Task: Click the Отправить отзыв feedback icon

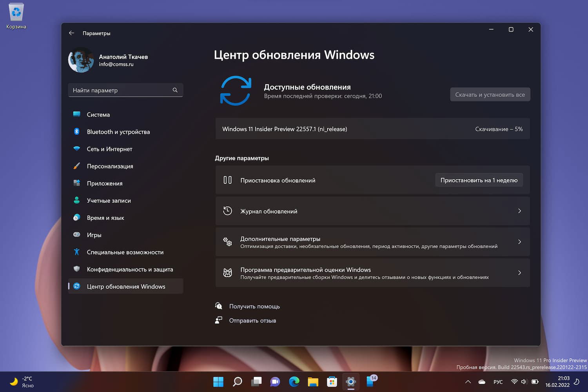Action: pos(218,320)
